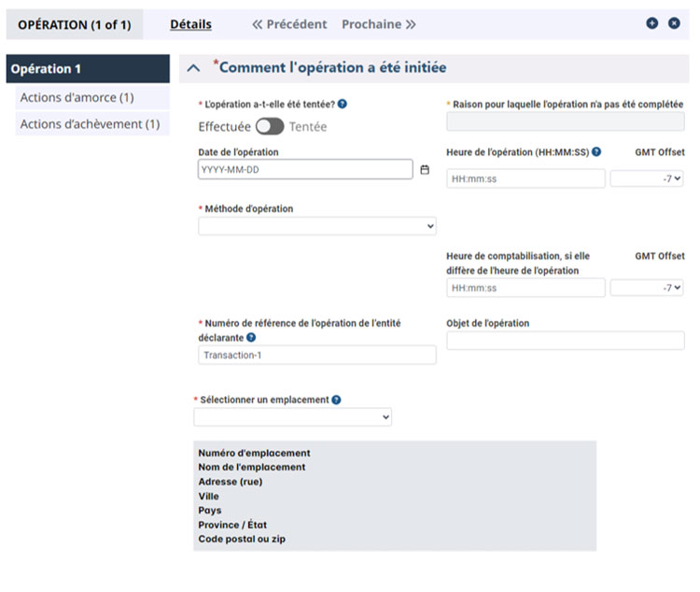Toggle the Effectuée/Tentée switch

coord(270,126)
